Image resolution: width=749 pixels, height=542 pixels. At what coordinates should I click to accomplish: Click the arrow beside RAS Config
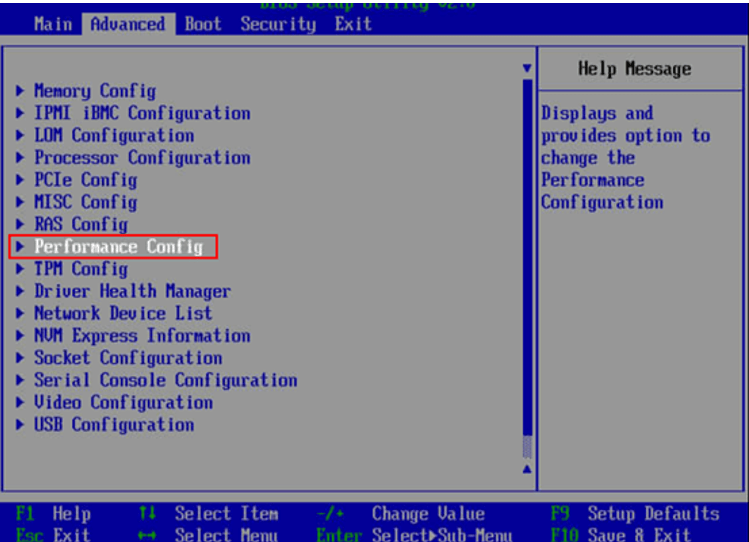point(20,224)
